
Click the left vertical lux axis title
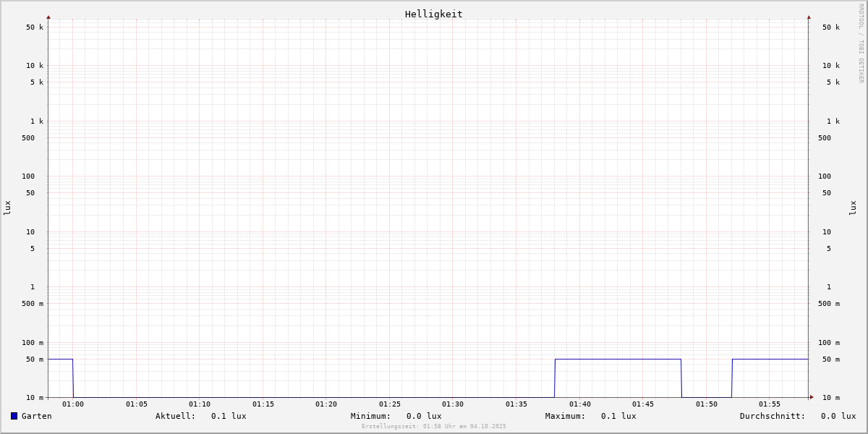tap(7, 208)
